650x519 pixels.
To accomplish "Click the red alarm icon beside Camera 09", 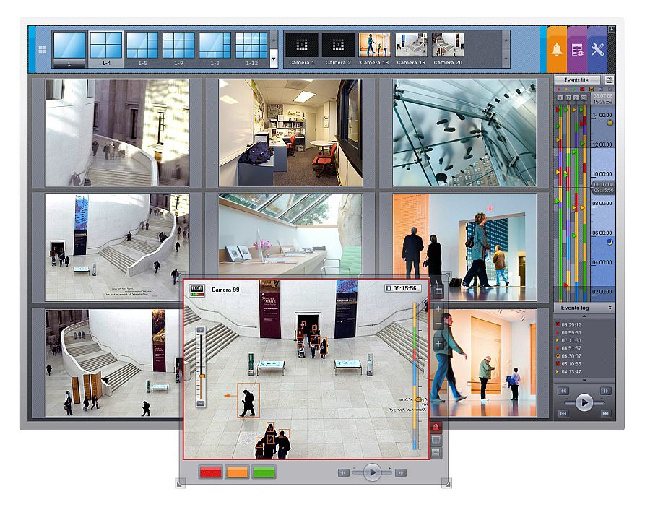I will (436, 427).
